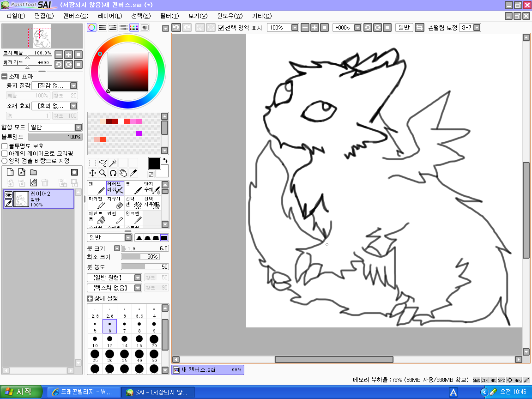532x399 pixels.
Task: Hide 레이어2 with its eye icon
Action: (8, 194)
